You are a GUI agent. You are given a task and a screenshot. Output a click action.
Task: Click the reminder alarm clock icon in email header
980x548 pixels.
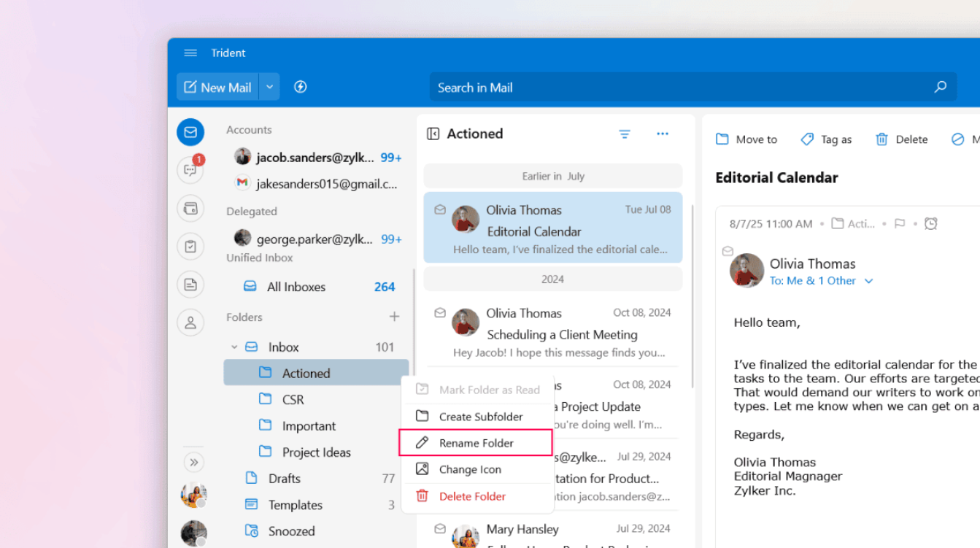click(930, 224)
